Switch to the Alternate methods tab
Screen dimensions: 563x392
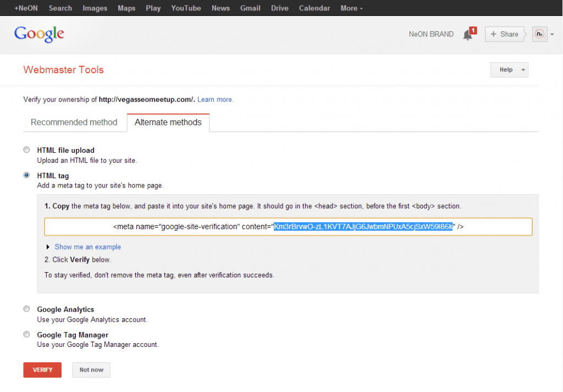168,123
